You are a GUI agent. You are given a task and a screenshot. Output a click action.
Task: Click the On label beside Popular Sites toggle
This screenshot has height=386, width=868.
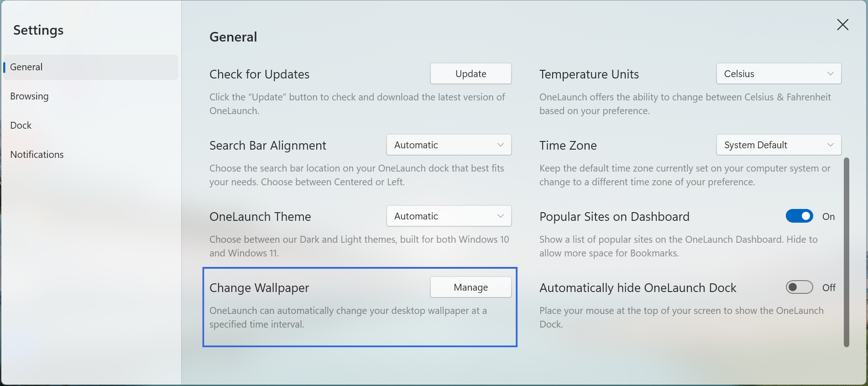point(829,216)
